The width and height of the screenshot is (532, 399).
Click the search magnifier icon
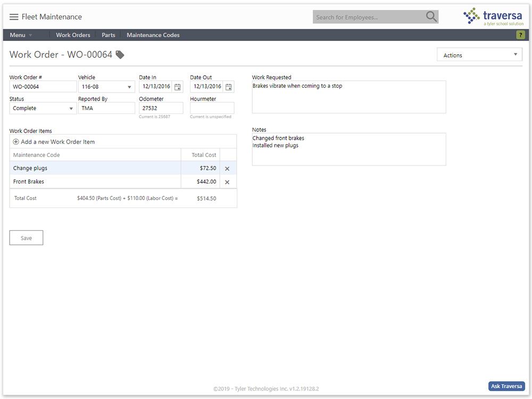430,16
